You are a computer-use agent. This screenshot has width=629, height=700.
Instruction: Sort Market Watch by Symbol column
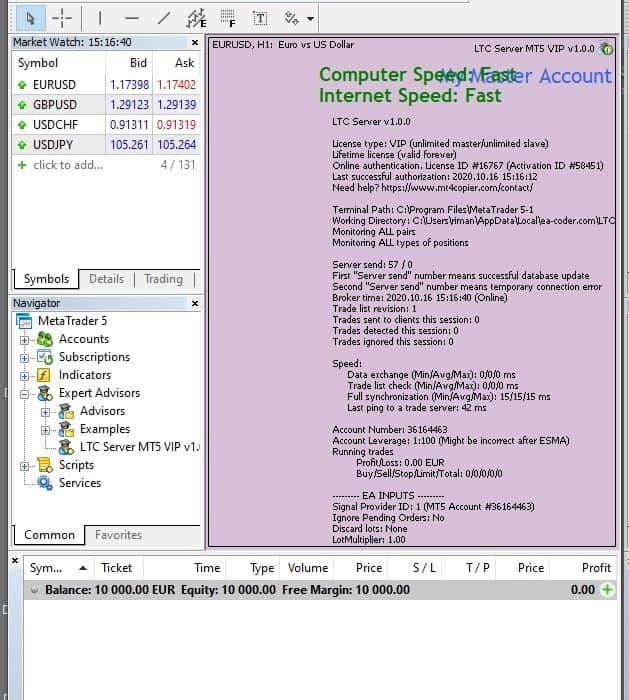point(59,63)
